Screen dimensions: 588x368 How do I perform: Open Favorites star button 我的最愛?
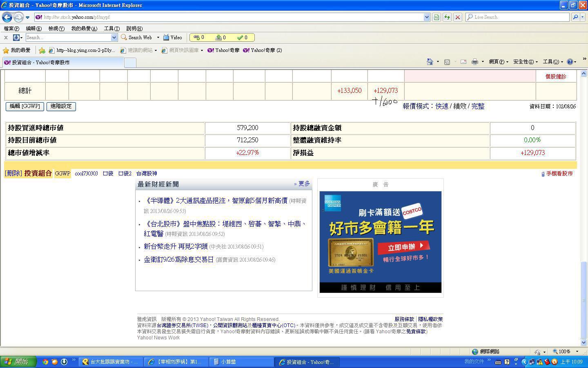17,50
